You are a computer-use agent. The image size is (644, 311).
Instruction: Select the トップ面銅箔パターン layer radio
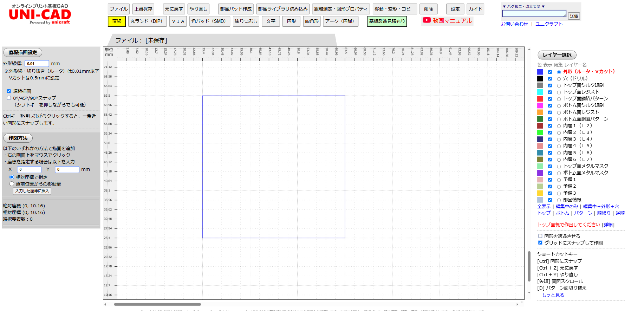tap(559, 99)
